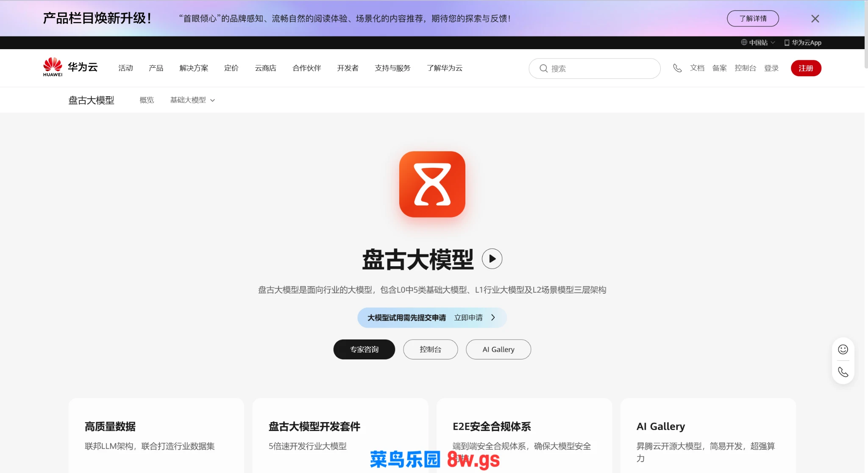Open the 备案 link in header
This screenshot has height=473, width=868.
[x=720, y=68]
